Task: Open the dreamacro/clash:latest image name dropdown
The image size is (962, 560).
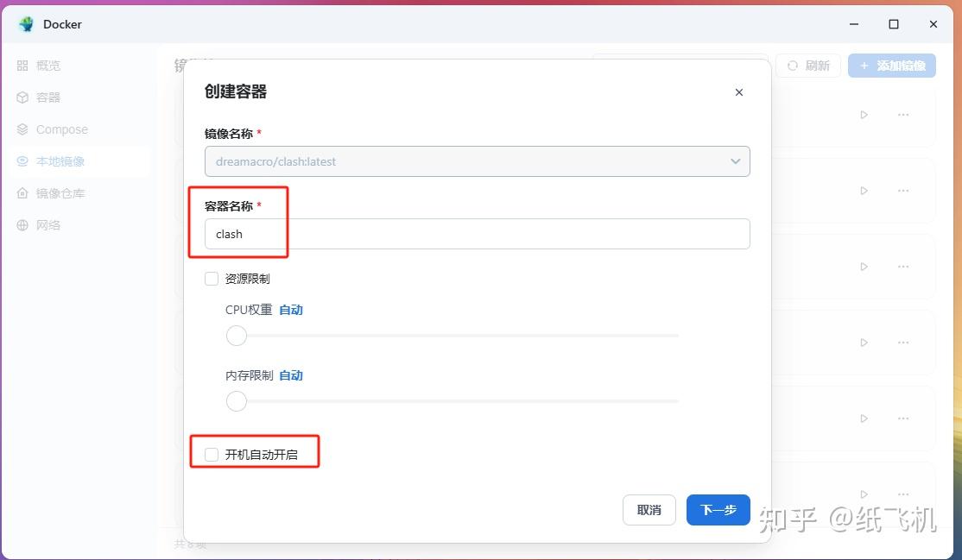Action: click(735, 161)
